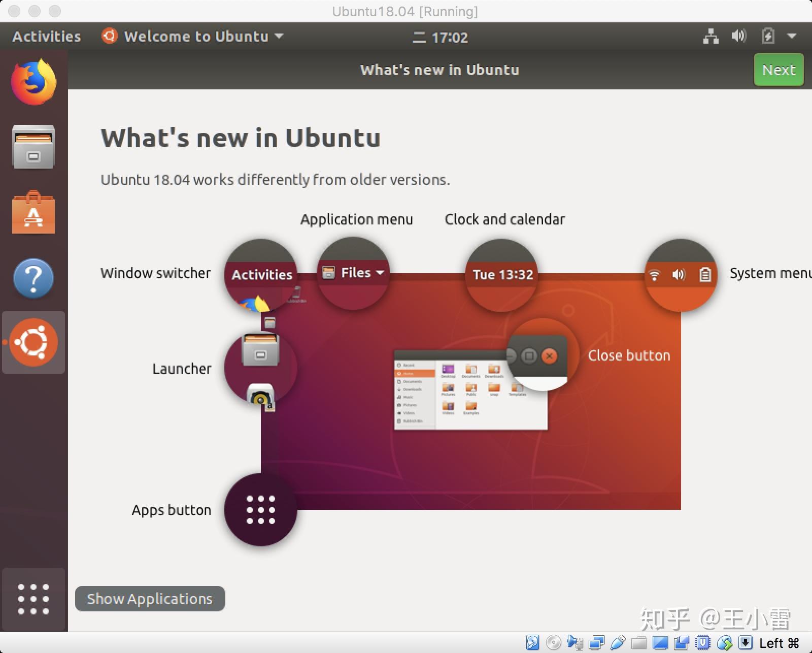Click the VirtualBox audio settings icon
Viewport: 812px width, 653px height.
tap(576, 642)
